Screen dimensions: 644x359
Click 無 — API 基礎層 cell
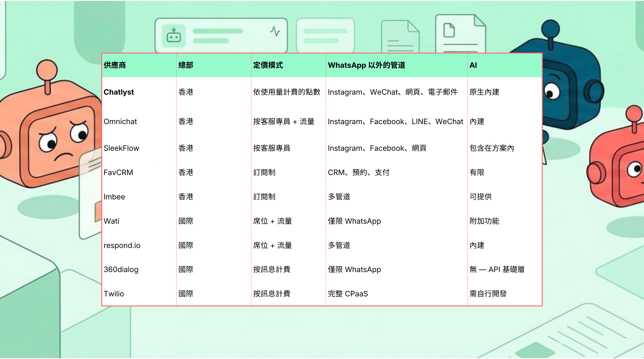tap(505, 269)
